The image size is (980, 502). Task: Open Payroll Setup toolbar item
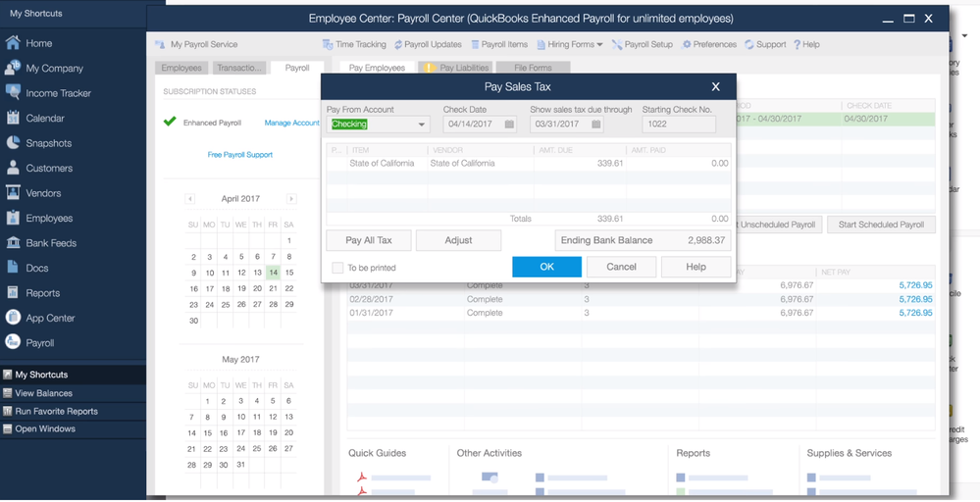(643, 44)
